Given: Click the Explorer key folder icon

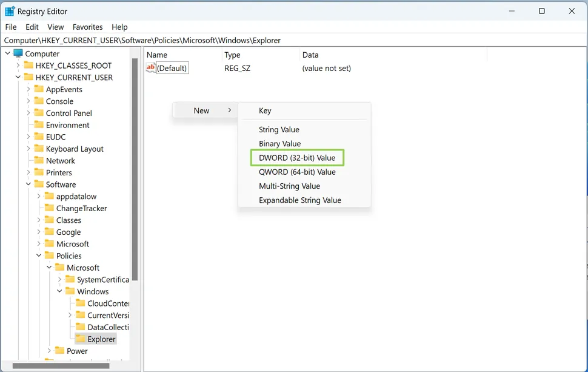Looking at the screenshot, I should pos(80,339).
